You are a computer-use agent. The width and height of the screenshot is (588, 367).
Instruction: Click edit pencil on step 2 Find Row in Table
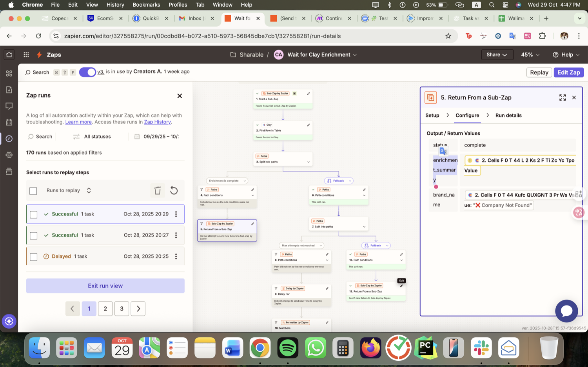pos(309,125)
